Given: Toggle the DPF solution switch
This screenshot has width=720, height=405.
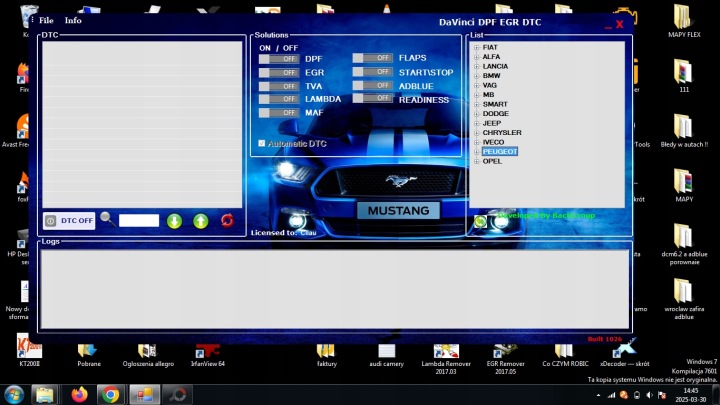Looking at the screenshot, I should pos(279,59).
